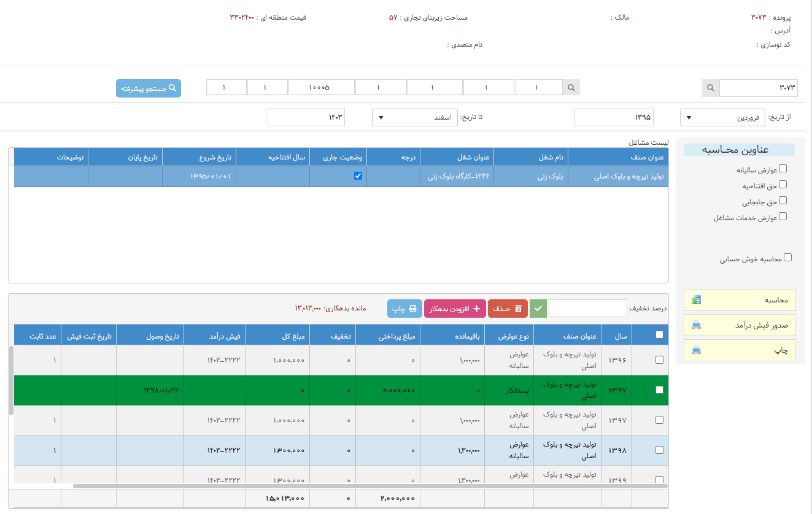The height and width of the screenshot is (514, 812).
Task: Click the total ۱۵،۰۱۳،۰۰۰ in table footer
Action: pos(285,499)
